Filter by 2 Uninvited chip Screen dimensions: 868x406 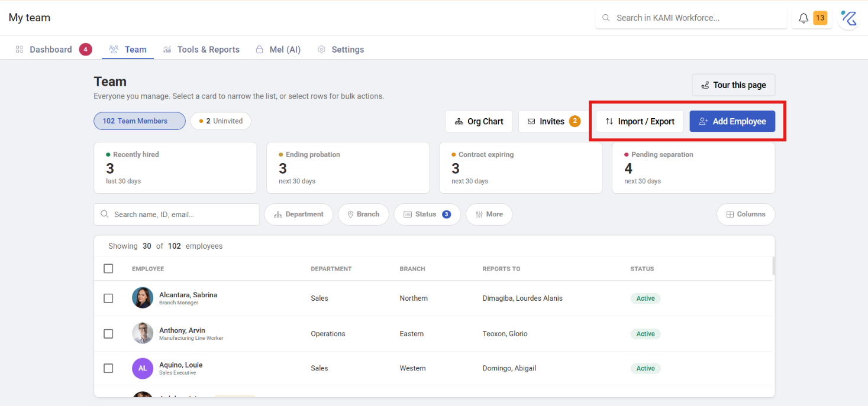[221, 121]
